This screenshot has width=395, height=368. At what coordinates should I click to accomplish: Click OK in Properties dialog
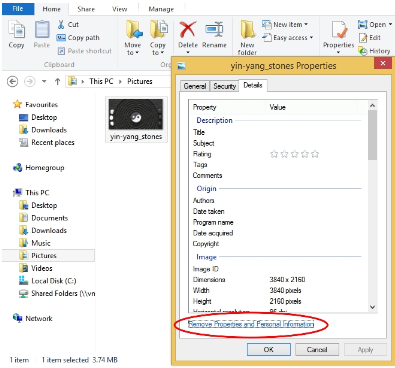[x=269, y=350]
